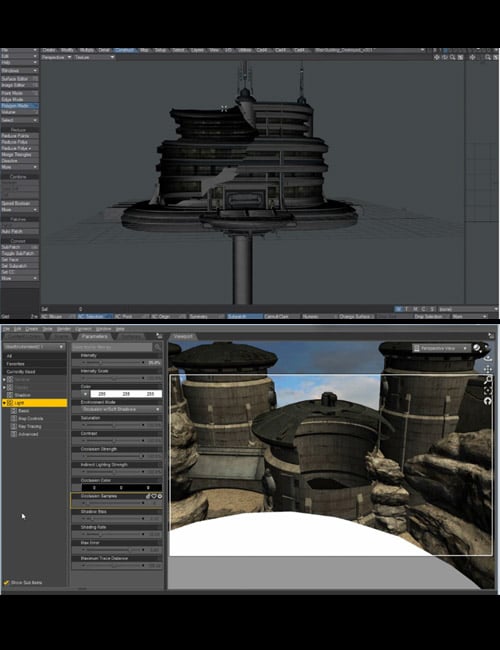Image resolution: width=500 pixels, height=650 pixels.
Task: Select the pan crosshair tool in DAZ viewport
Action: (488, 369)
